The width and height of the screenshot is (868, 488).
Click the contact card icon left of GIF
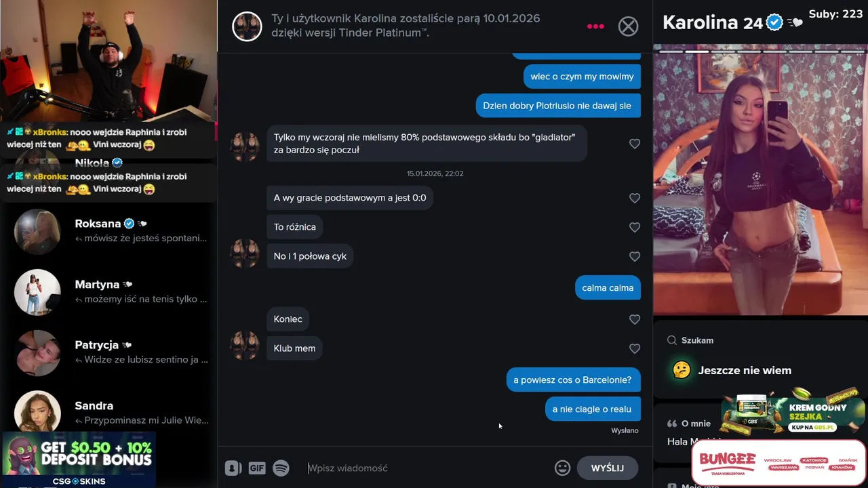point(233,468)
